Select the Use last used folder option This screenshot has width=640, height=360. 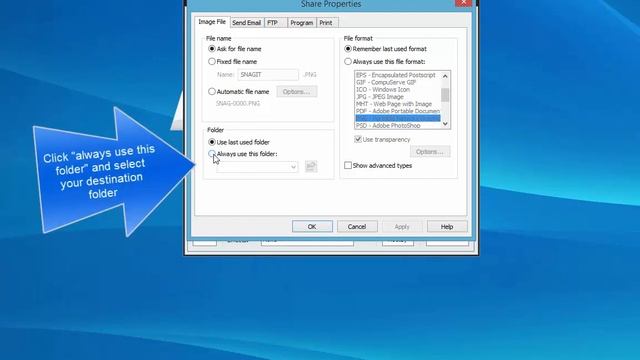coord(212,142)
